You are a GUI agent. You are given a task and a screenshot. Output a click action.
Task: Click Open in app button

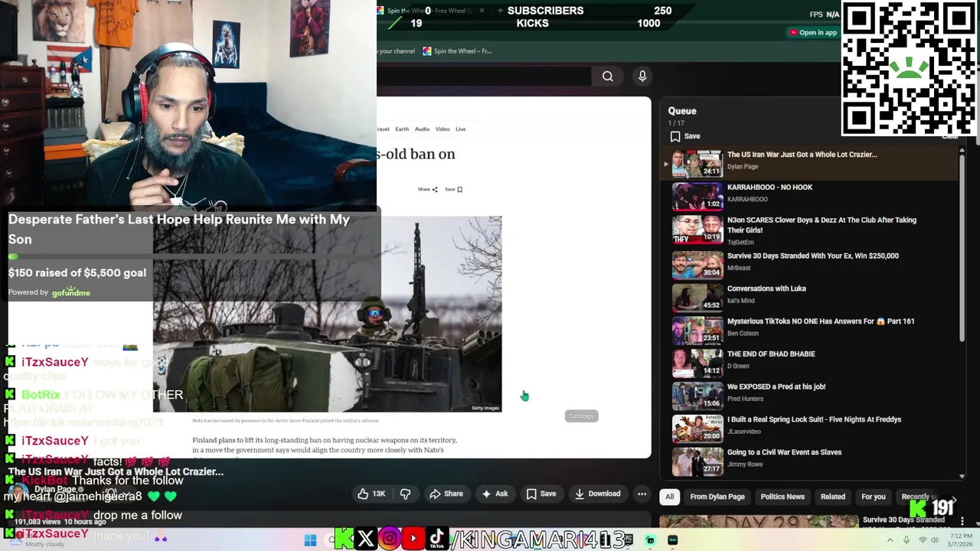(813, 32)
